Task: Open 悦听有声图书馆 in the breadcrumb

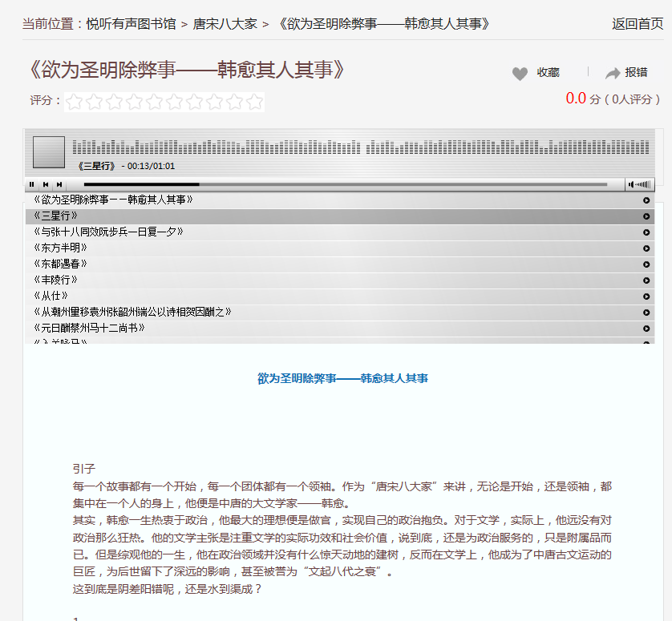Action: click(x=132, y=24)
